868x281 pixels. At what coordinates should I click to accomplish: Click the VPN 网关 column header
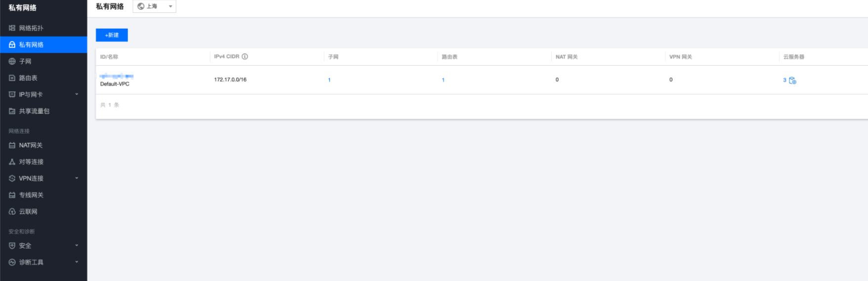681,57
